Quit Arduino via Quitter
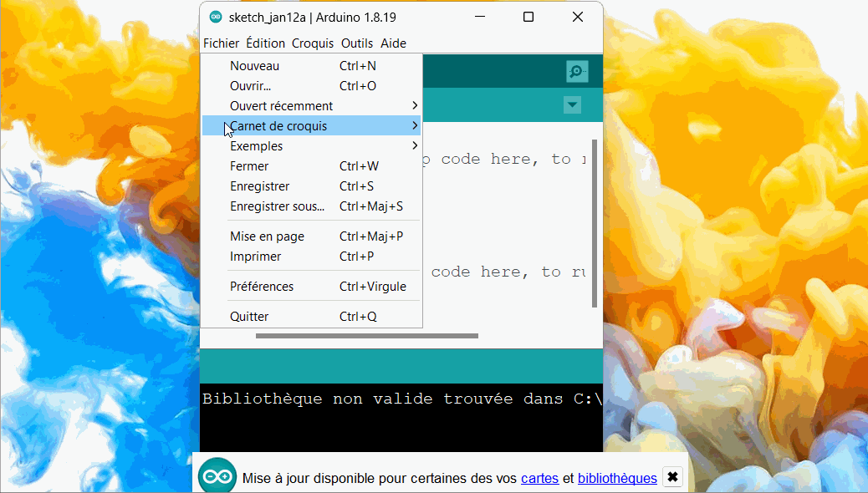The image size is (868, 493). [x=249, y=316]
